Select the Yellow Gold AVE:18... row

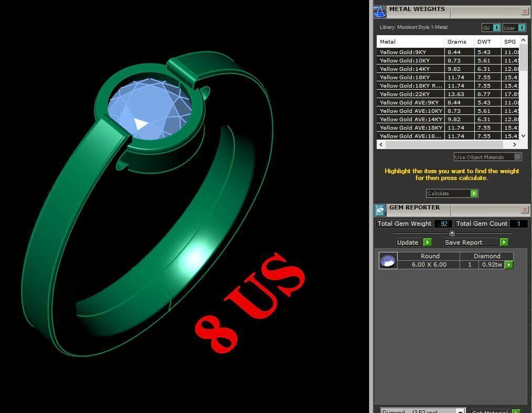pos(448,136)
